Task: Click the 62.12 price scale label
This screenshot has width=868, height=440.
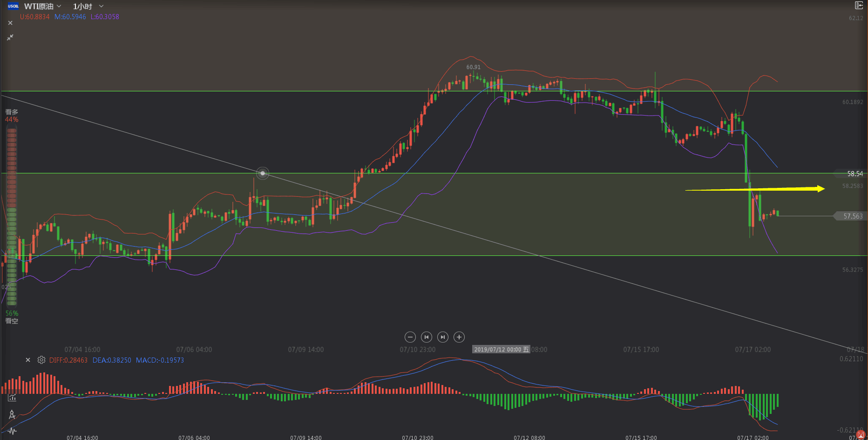Action: coord(856,18)
